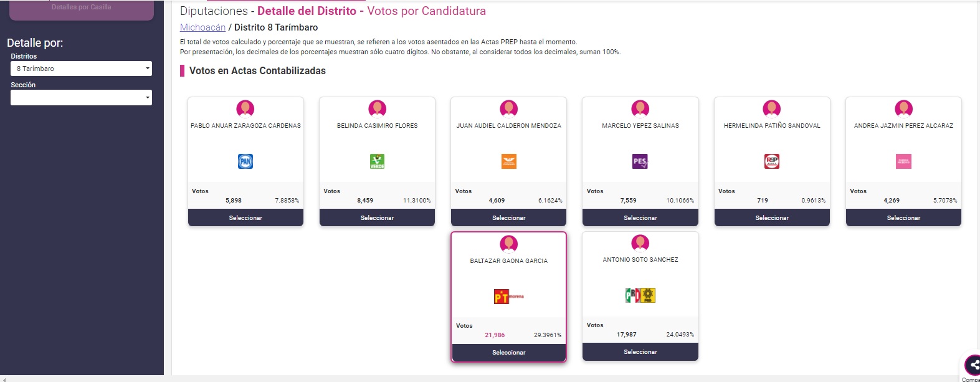The image size is (980, 382).
Task: Select candidate Andrea Jazmin Perez Alcaraz
Action: tap(903, 217)
